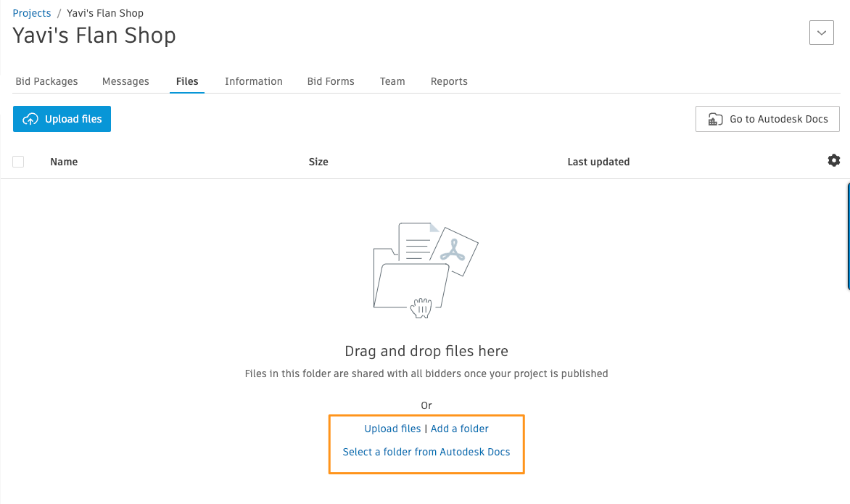Viewport: 850px width, 504px height.
Task: Click Go to Autodesk Docs button
Action: coord(767,119)
